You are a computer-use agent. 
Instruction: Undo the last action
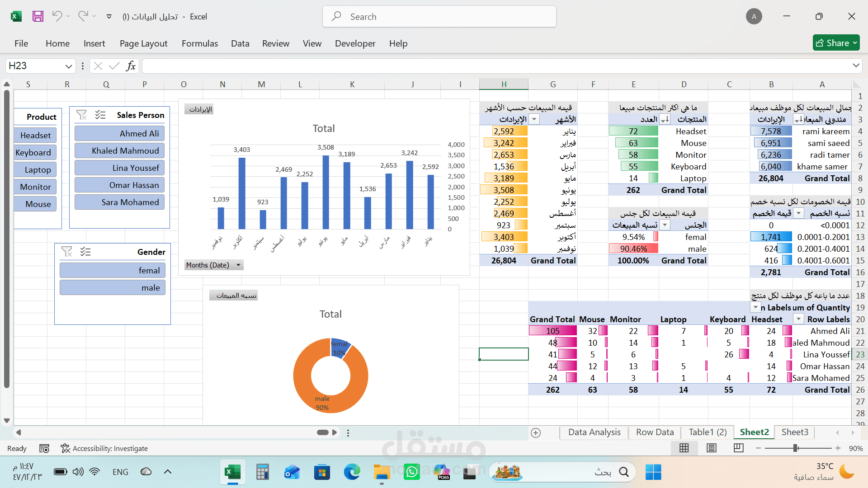[x=57, y=16]
